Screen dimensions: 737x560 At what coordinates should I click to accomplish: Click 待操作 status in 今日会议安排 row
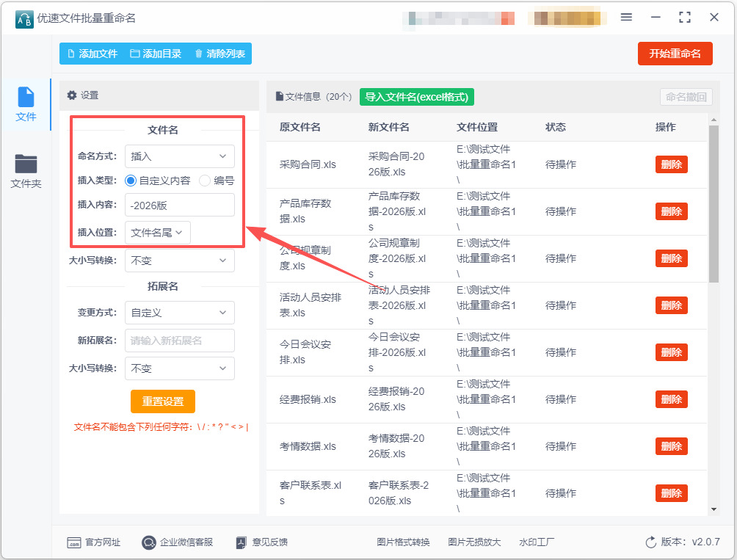[561, 352]
